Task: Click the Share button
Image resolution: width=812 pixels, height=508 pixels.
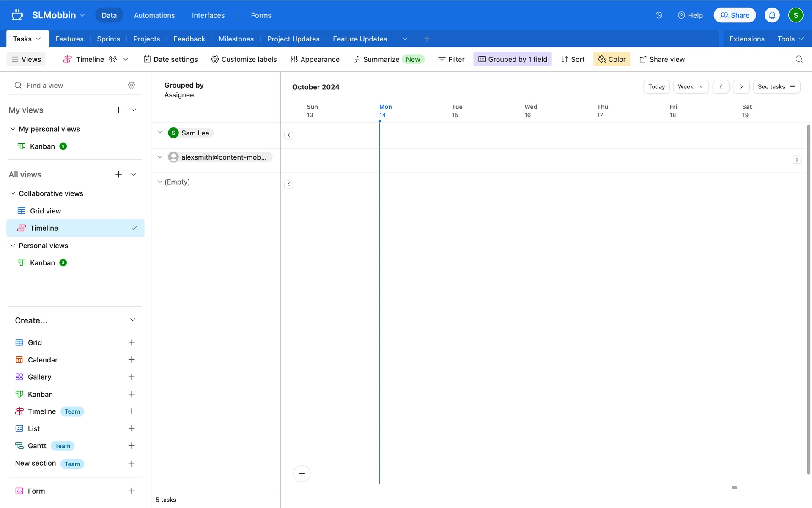Action: coord(735,15)
